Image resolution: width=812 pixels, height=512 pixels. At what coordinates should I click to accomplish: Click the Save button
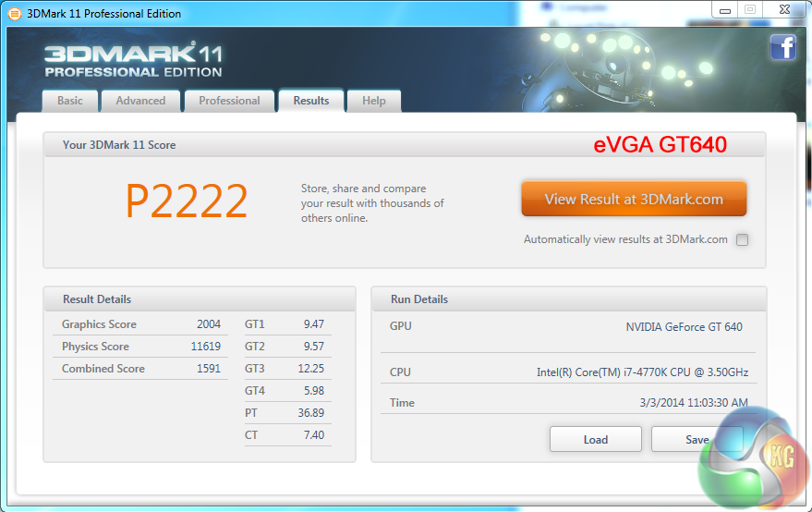point(697,439)
